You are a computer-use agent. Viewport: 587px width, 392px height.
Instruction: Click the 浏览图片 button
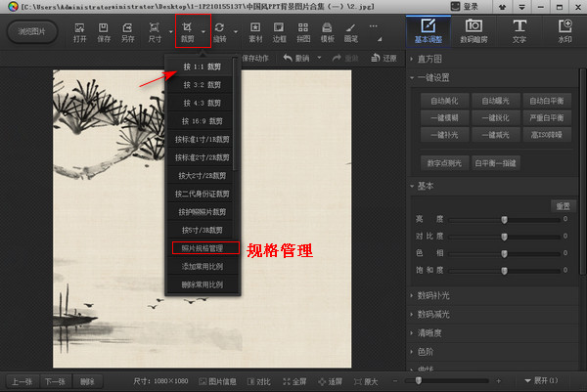pos(32,31)
